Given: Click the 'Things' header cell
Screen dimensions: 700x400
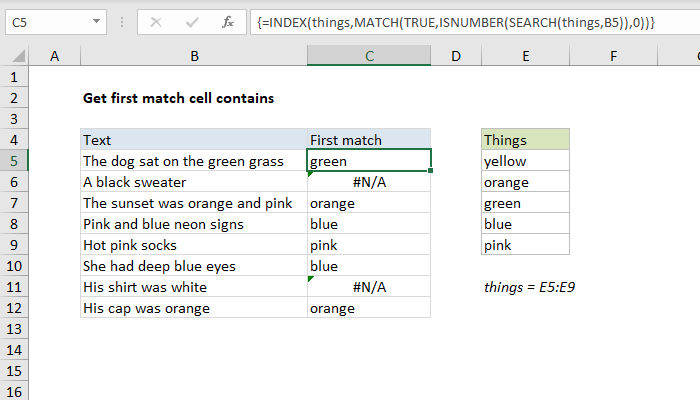Looking at the screenshot, I should point(525,140).
